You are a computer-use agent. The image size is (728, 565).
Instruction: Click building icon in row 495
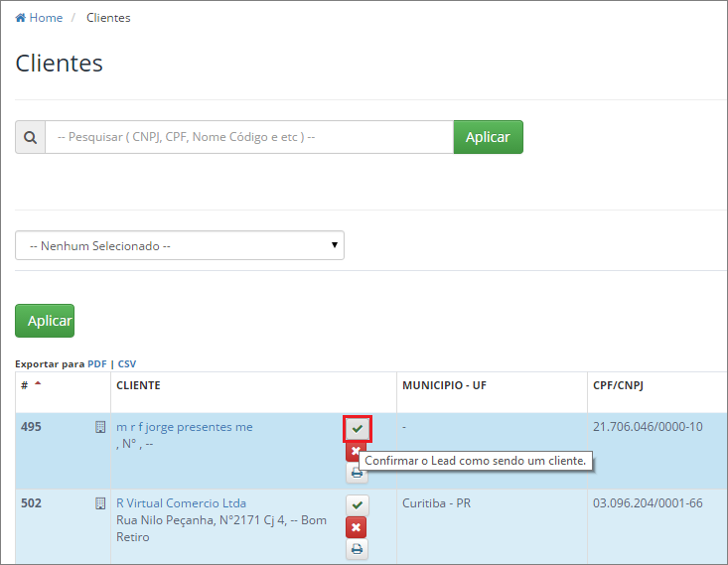pyautogui.click(x=100, y=427)
